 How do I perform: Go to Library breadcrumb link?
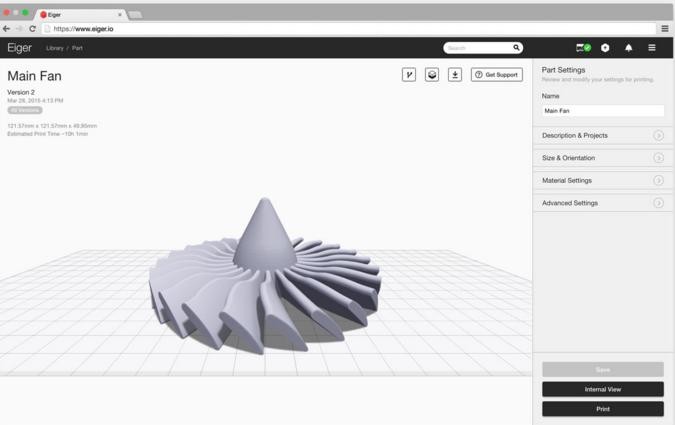pos(54,48)
